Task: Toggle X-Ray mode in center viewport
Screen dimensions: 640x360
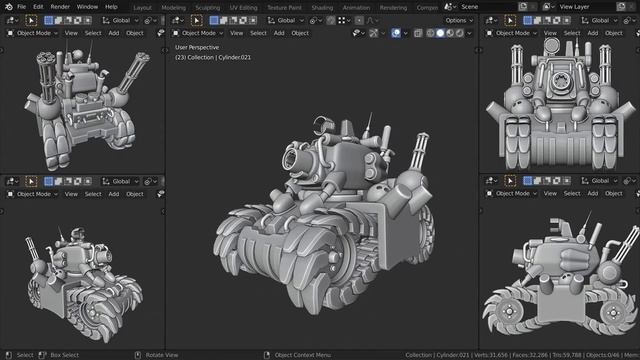Action: 418,33
